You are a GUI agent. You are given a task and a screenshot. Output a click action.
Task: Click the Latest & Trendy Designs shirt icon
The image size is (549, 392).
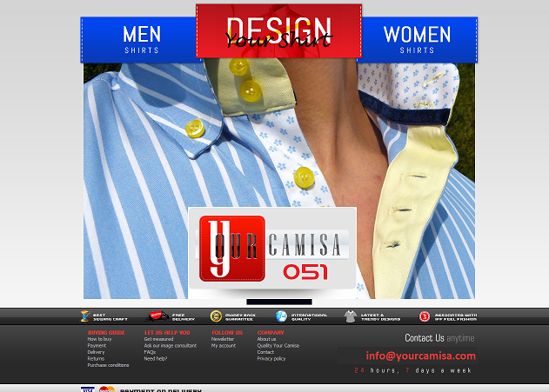[x=350, y=316]
